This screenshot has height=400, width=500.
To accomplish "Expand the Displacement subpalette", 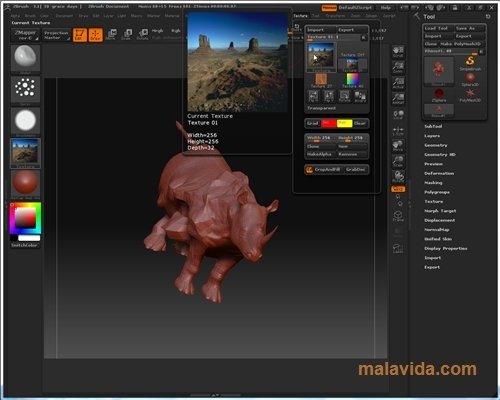I will point(439,220).
